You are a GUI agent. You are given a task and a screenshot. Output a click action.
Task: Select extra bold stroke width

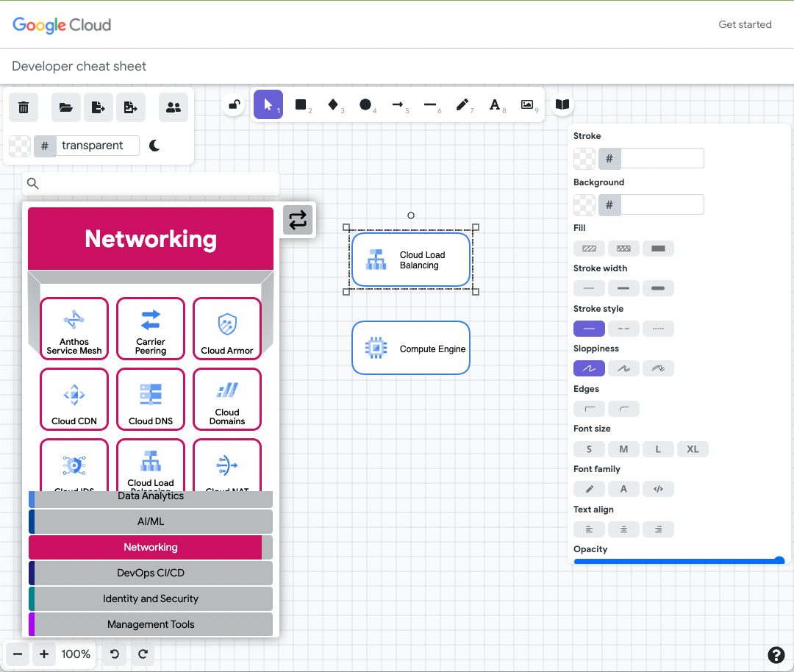click(658, 289)
